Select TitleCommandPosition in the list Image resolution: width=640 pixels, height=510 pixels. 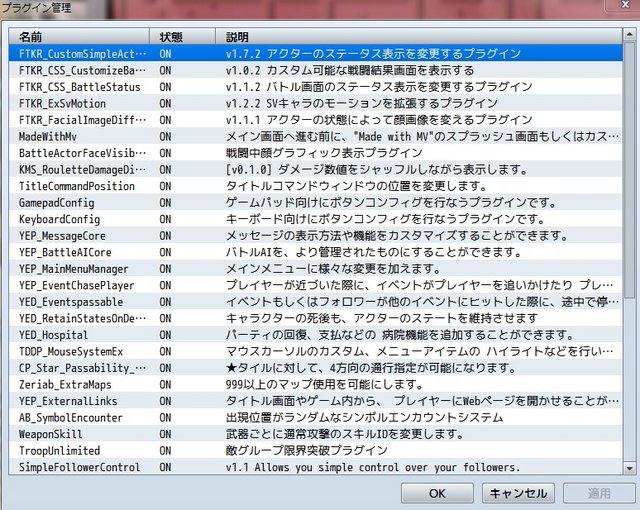pyautogui.click(x=316, y=186)
